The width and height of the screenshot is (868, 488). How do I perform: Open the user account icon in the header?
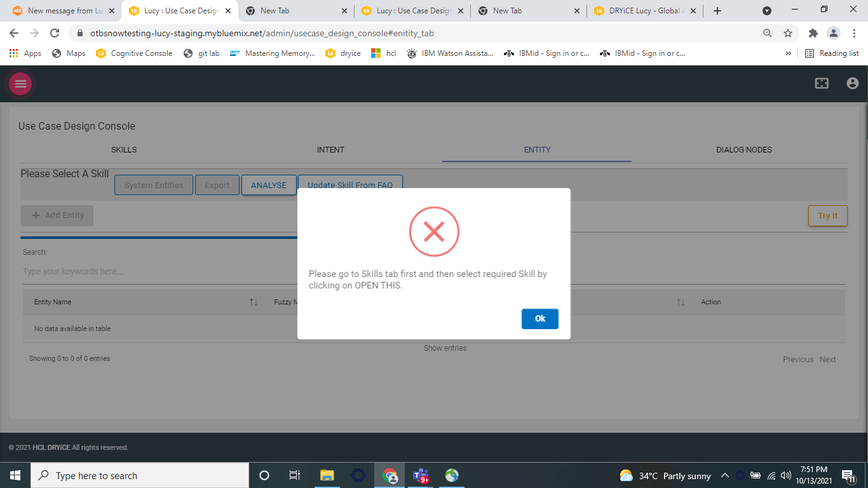pos(852,83)
